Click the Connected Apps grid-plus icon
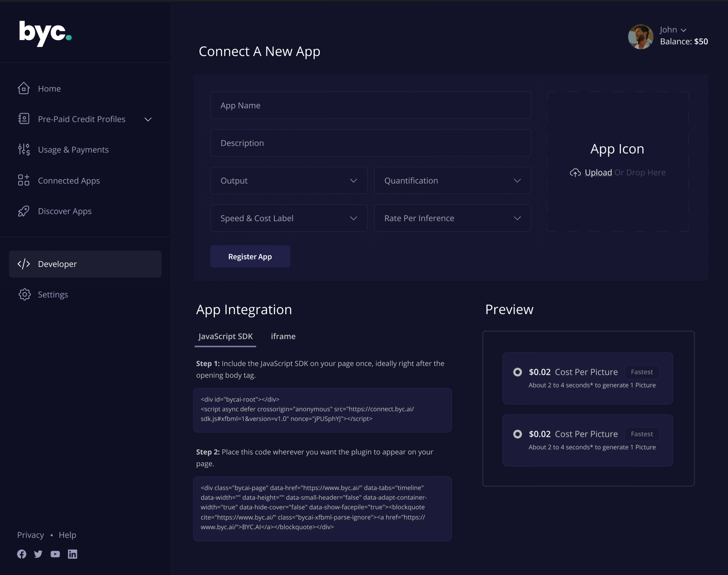 point(24,180)
